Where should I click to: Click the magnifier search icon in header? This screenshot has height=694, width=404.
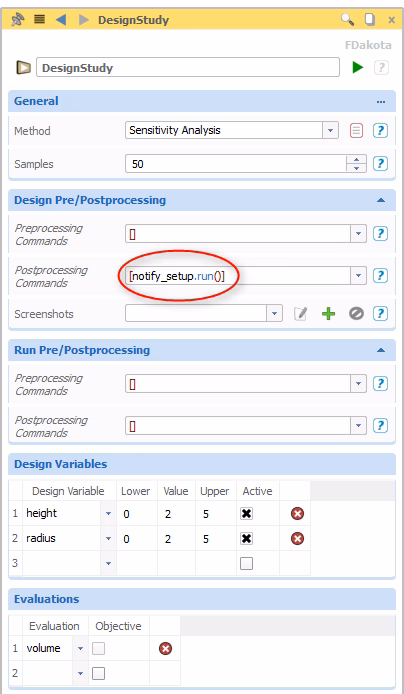tap(347, 19)
